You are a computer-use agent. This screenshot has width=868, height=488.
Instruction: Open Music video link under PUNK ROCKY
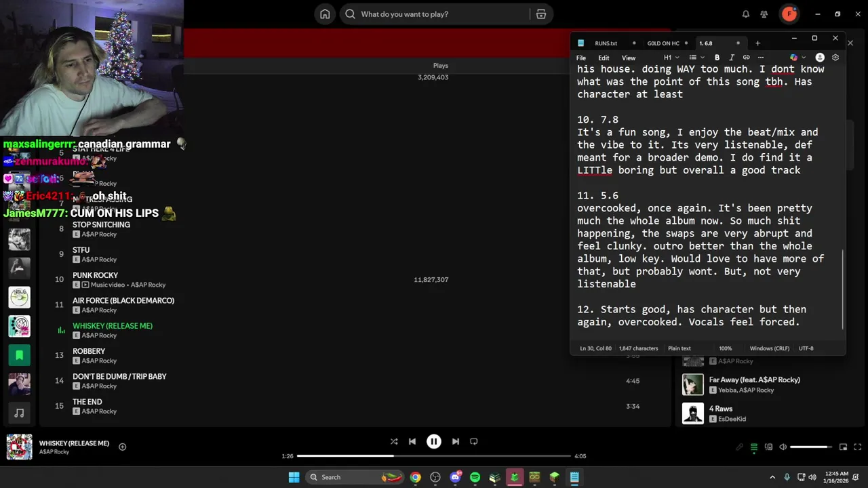(x=108, y=285)
